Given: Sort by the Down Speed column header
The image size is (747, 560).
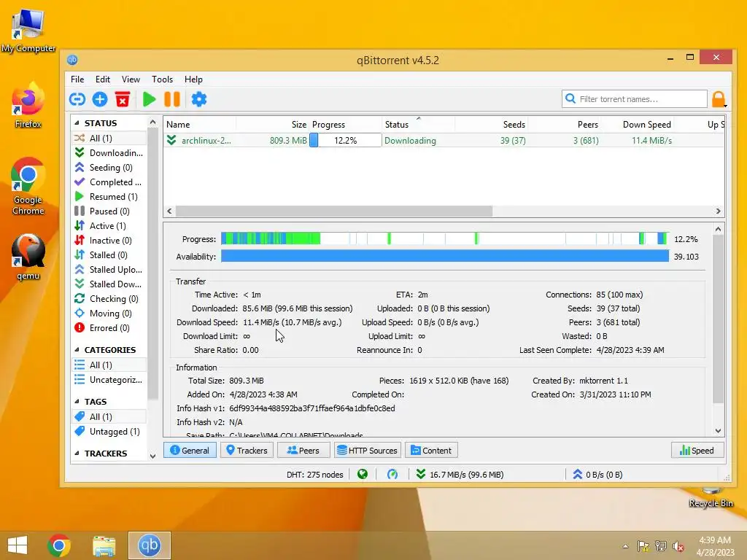Looking at the screenshot, I should [637, 124].
